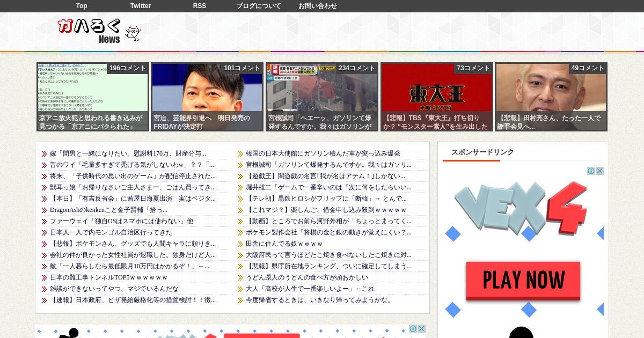Image resolution: width=644 pixels, height=338 pixels.
Task: Open the 宮根誠司 gasoline news thumbnail
Action: pyautogui.click(x=322, y=97)
